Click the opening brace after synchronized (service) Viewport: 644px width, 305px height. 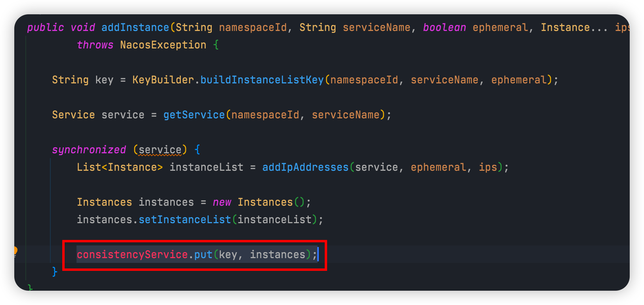tap(197, 150)
